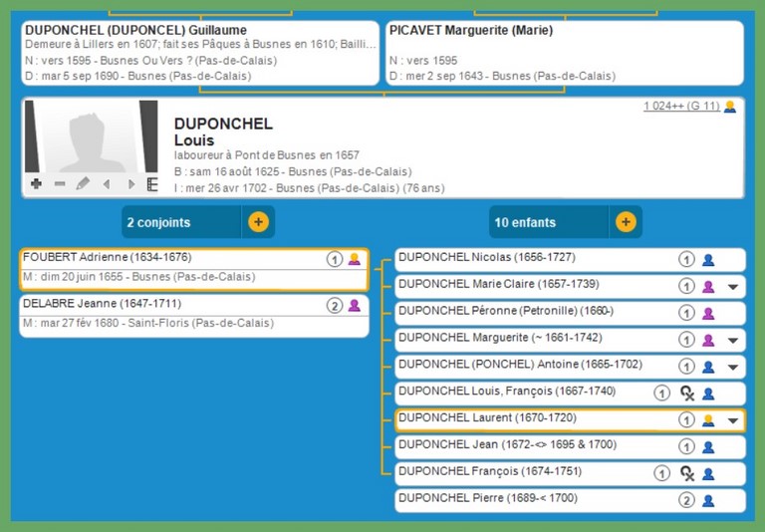The width and height of the screenshot is (765, 532).
Task: Click the no-descendants icon for Louis, François
Action: pos(687,393)
